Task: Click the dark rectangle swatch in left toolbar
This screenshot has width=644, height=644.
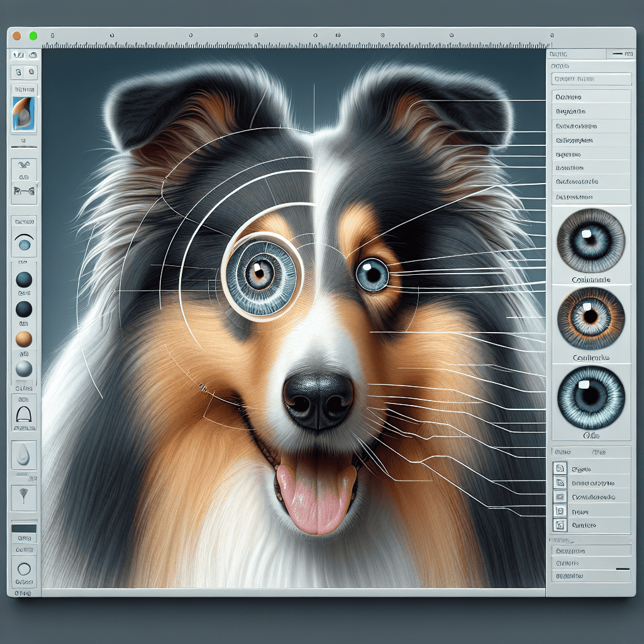Action: coord(24,529)
